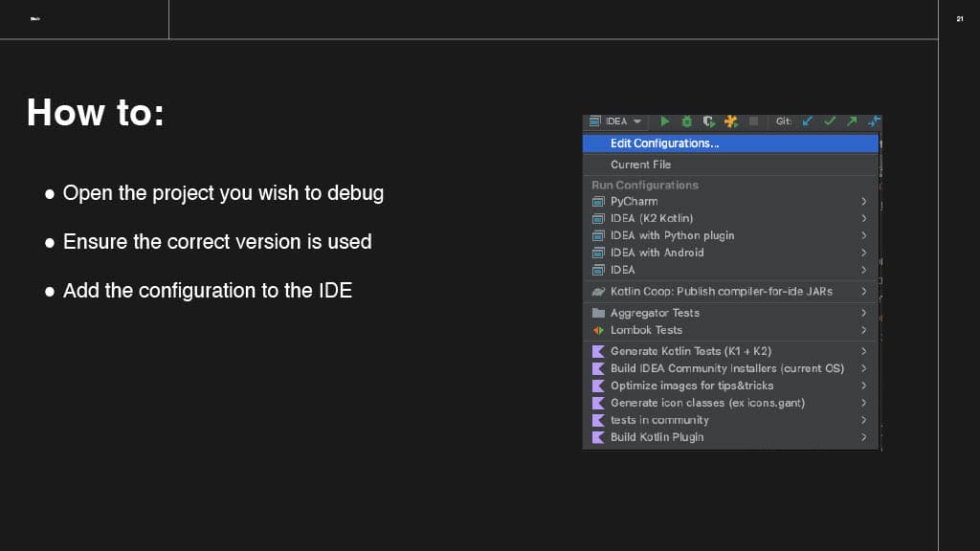
Task: Click Git Push green arrow
Action: pyautogui.click(x=852, y=121)
